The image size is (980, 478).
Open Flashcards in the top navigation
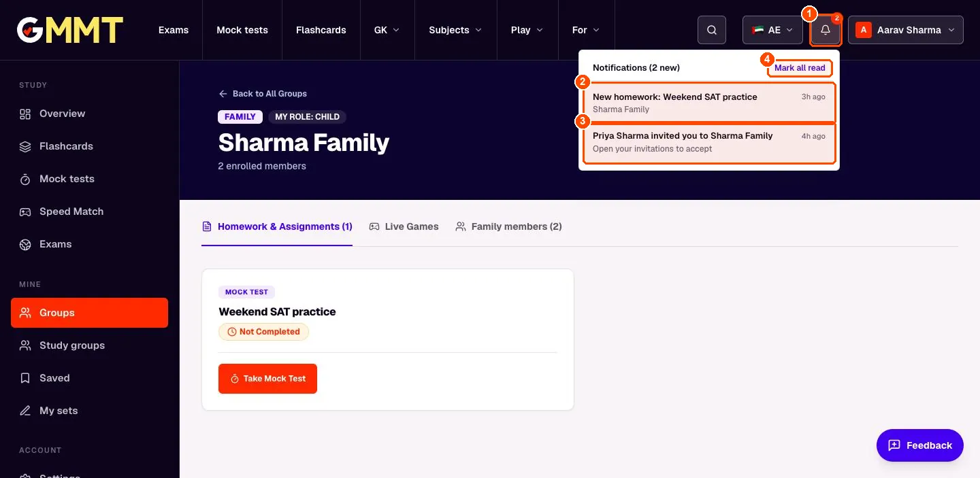[x=321, y=30]
